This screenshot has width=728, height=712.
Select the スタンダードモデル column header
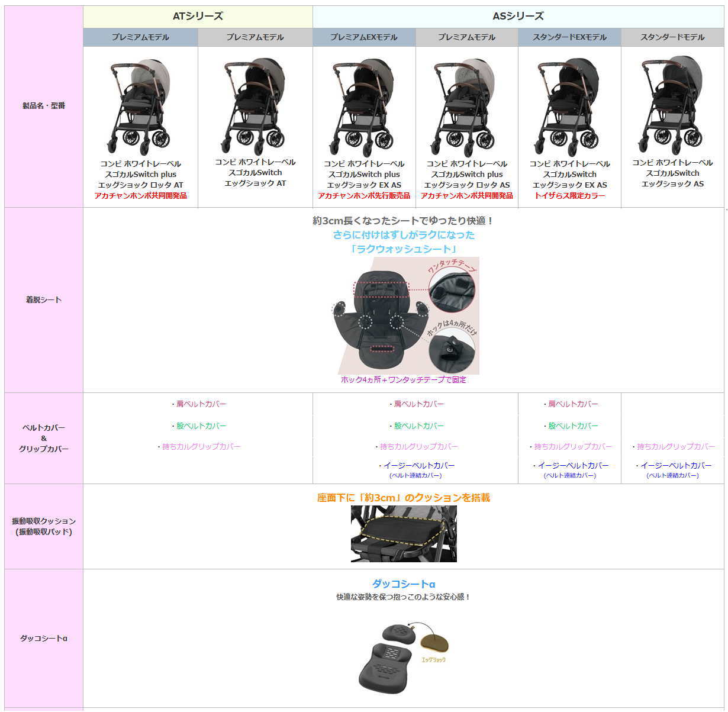[x=672, y=37]
